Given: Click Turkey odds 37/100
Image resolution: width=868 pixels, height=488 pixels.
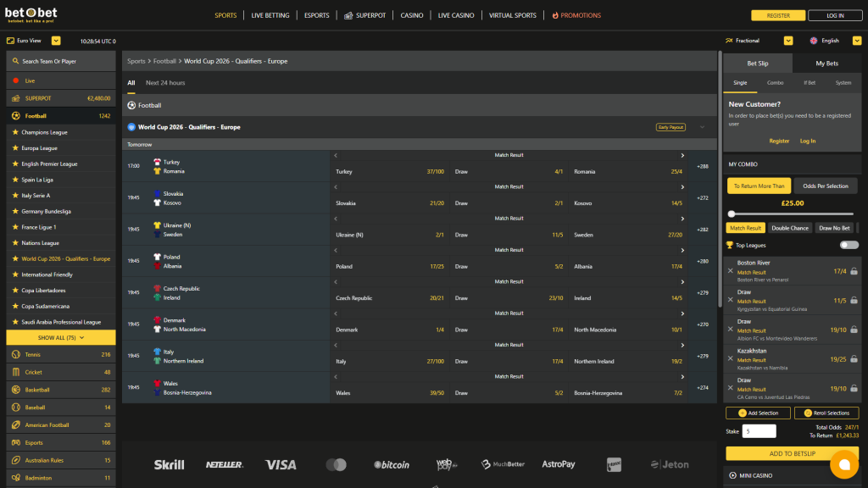Looking at the screenshot, I should point(435,171).
